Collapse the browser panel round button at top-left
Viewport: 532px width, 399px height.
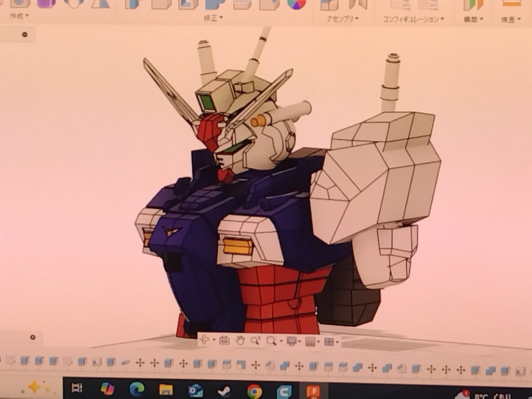pyautogui.click(x=24, y=35)
